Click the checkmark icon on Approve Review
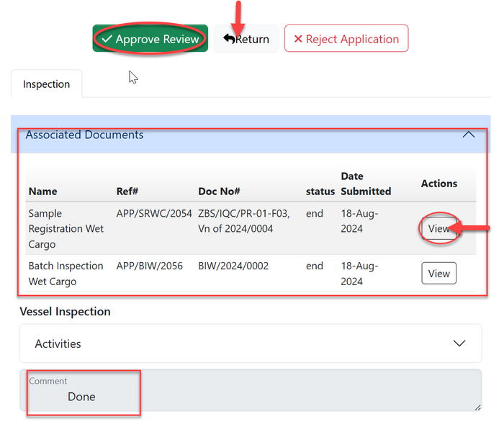 tap(107, 39)
